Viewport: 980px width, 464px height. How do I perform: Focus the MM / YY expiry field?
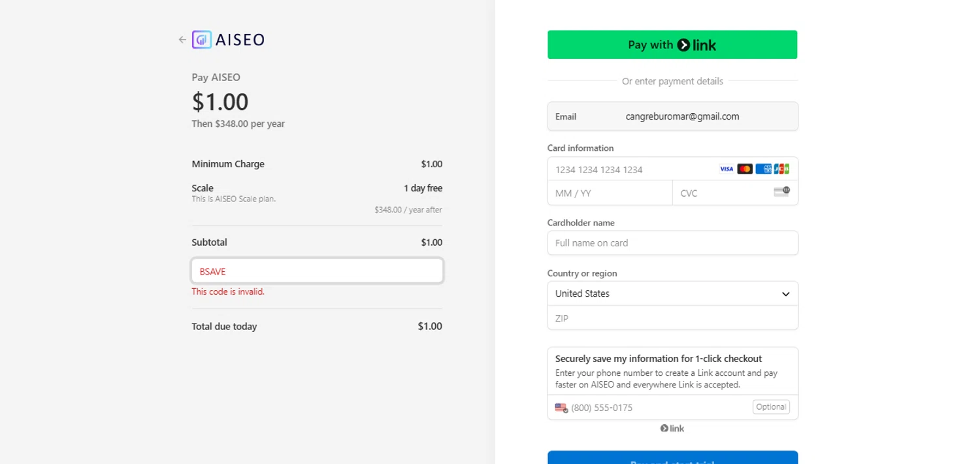610,193
